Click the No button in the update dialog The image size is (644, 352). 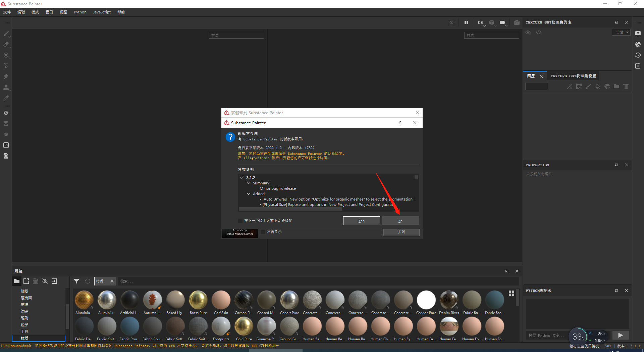coord(400,221)
